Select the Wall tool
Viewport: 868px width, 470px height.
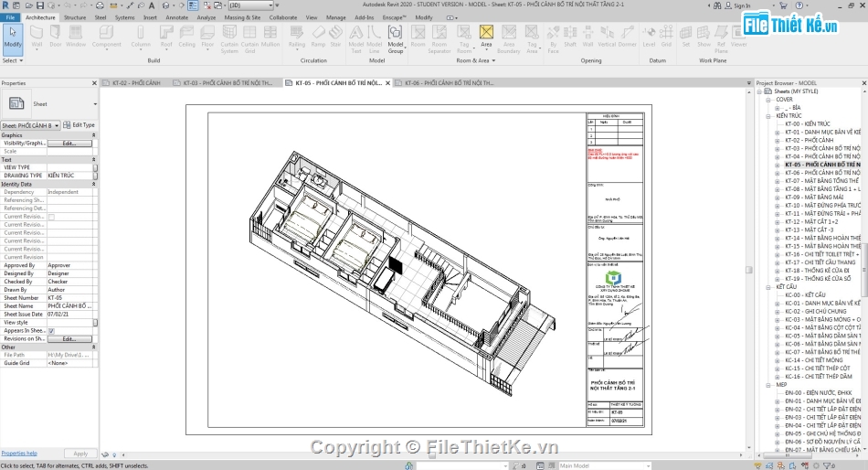coord(37,37)
